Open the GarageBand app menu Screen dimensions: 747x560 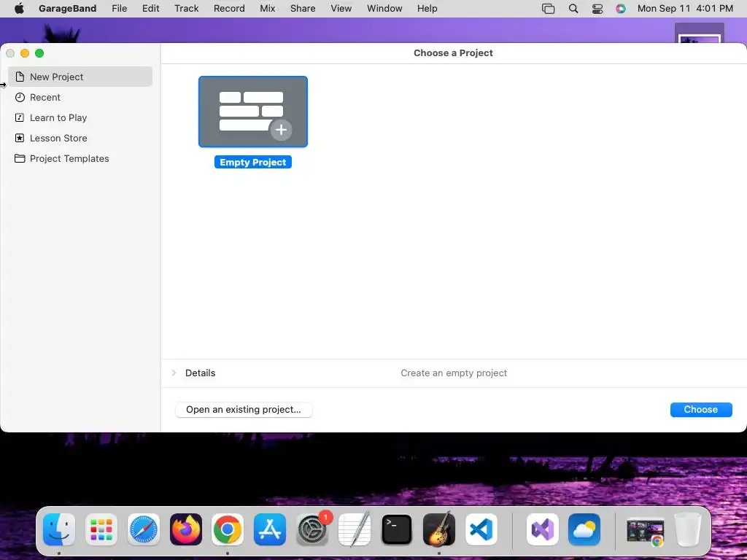point(67,9)
